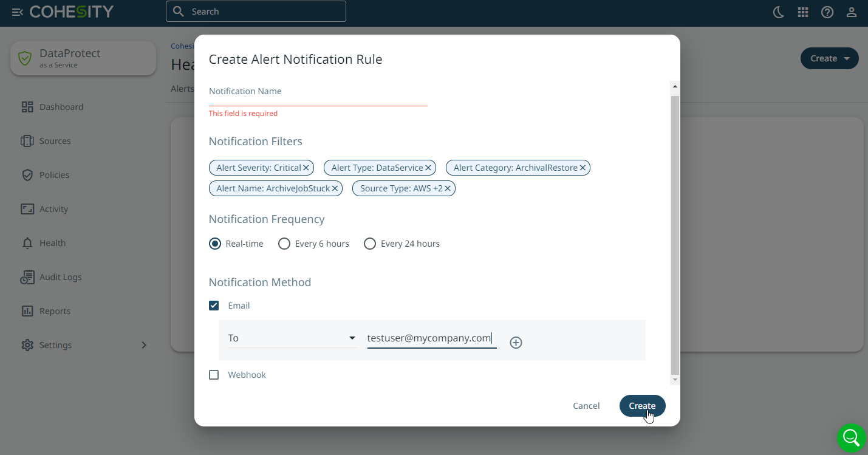Image resolution: width=868 pixels, height=455 pixels.
Task: Open the Policies section
Action: [53, 175]
